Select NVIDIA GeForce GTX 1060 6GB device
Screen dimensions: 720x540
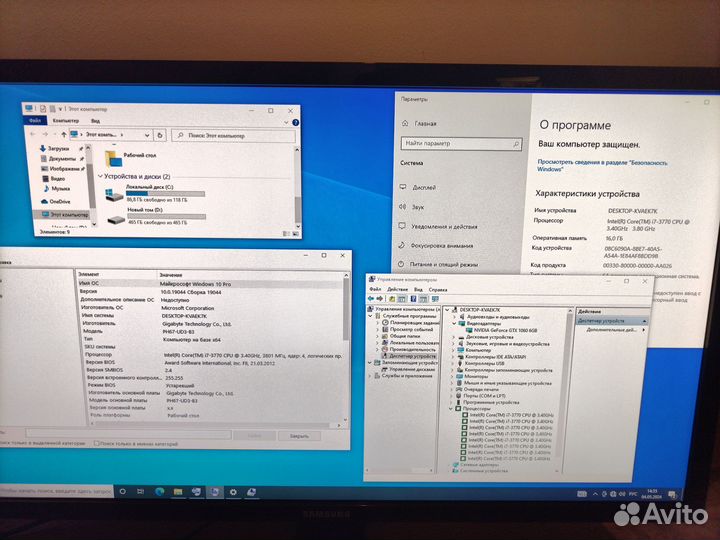click(x=501, y=330)
